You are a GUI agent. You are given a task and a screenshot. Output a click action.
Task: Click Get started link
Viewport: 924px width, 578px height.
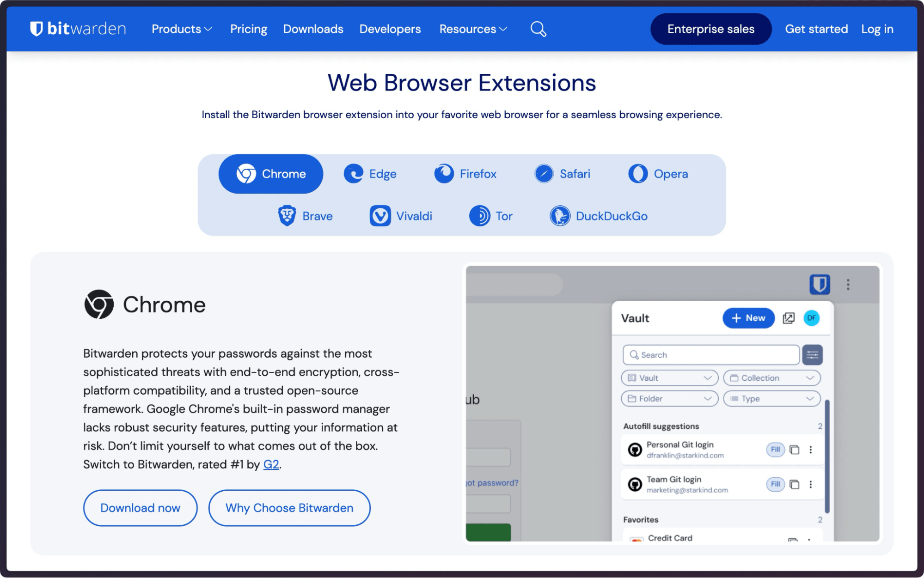816,29
